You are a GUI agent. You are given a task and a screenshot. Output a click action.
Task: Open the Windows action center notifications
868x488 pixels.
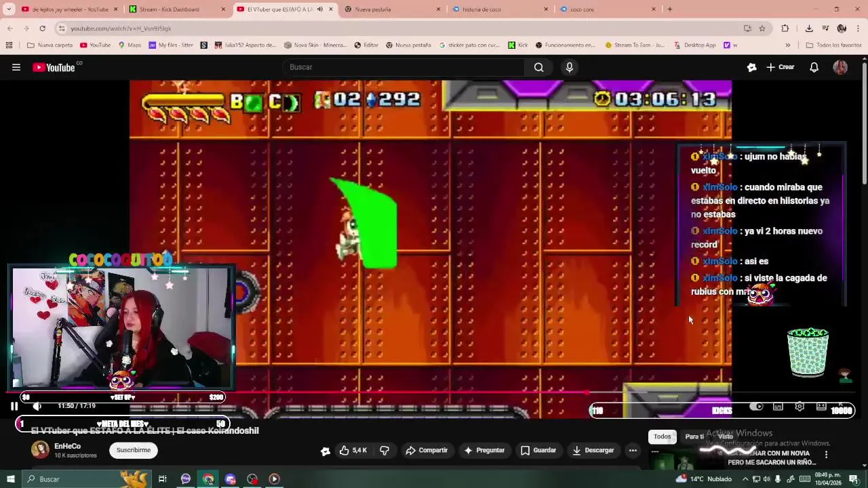tap(854, 479)
